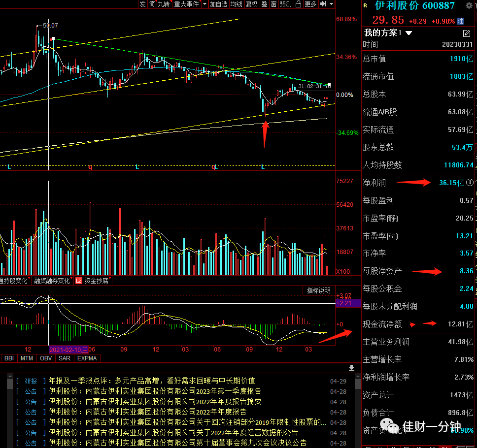Select the 资金抄底 tab

tap(96, 281)
